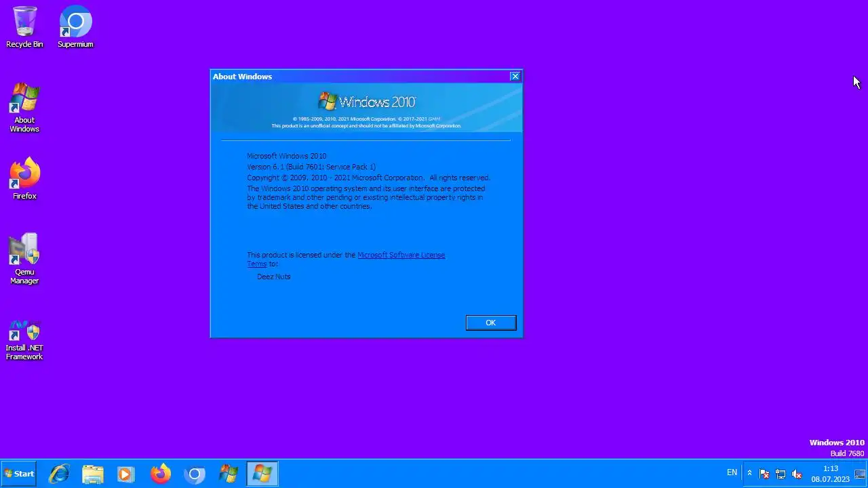Click OK in About Windows dialog

pos(491,323)
